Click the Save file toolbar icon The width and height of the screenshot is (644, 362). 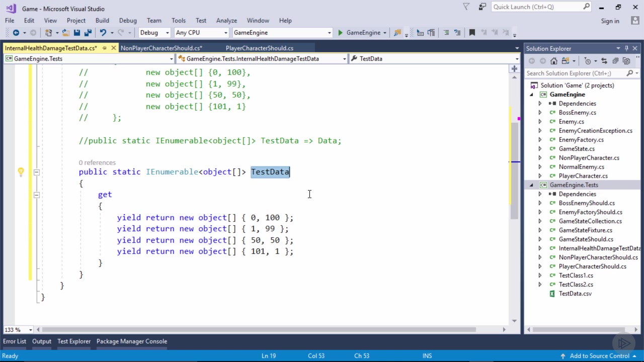(x=77, y=33)
